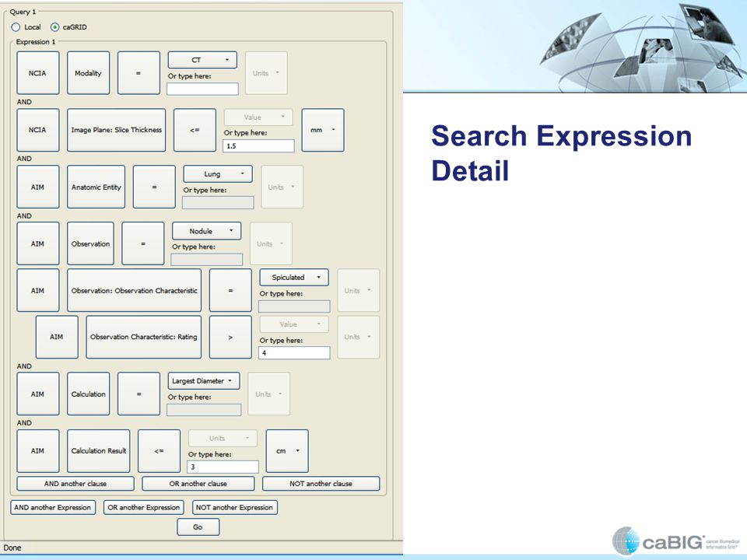Click the > operator in Rating row

click(x=230, y=337)
